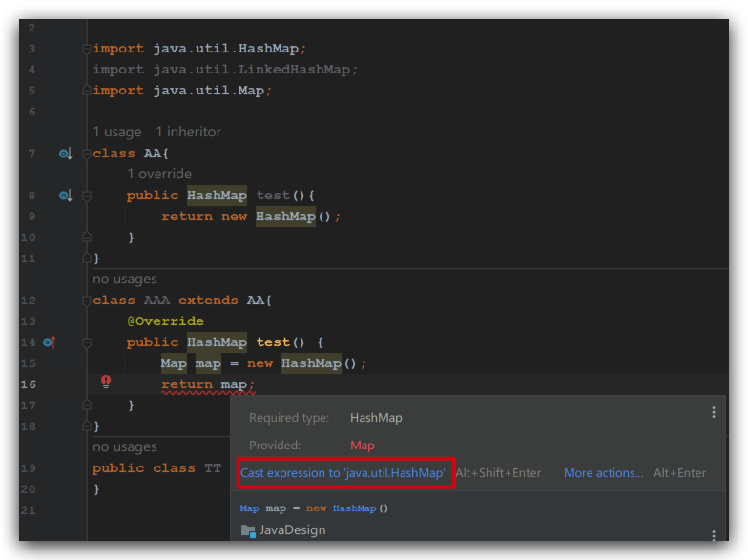Click variable 'map' declaration on line 15

(208, 363)
